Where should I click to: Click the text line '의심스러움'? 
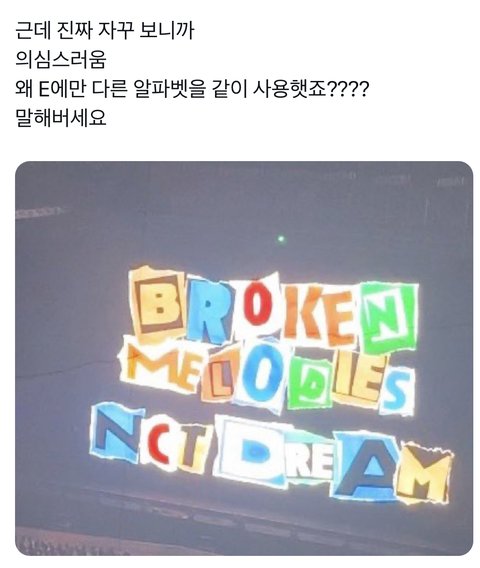pyautogui.click(x=60, y=60)
